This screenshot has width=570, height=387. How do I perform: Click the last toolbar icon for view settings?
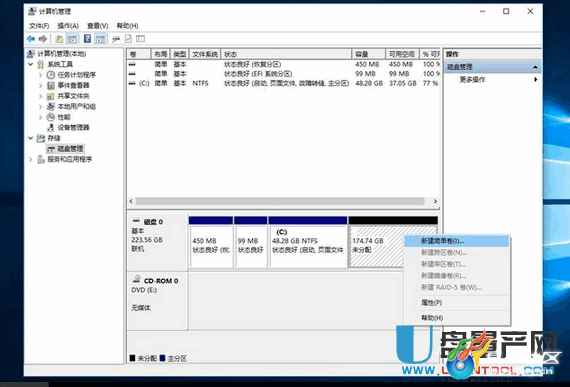[x=140, y=39]
